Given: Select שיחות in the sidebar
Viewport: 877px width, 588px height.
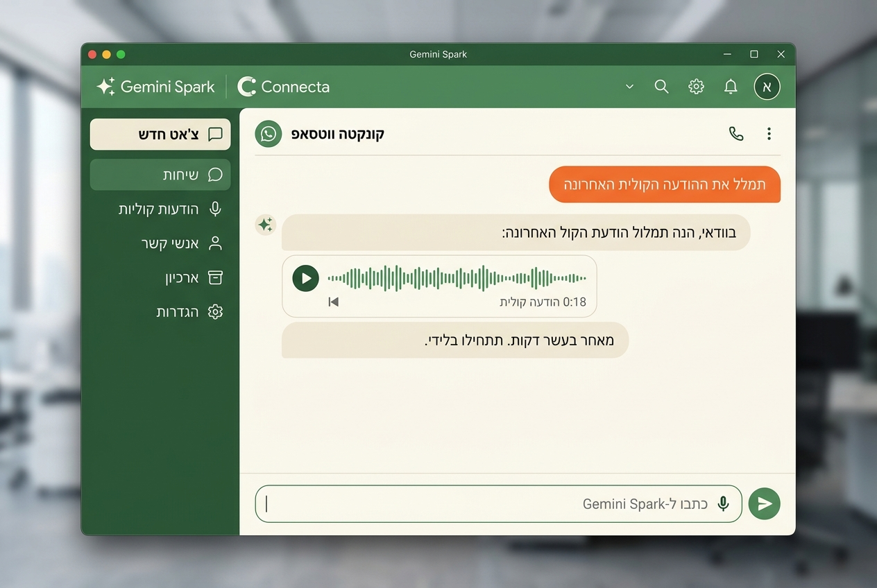Looking at the screenshot, I should (160, 175).
